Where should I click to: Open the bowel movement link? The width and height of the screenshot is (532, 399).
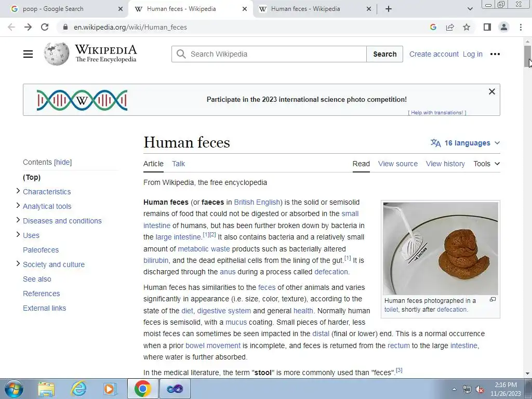212,345
